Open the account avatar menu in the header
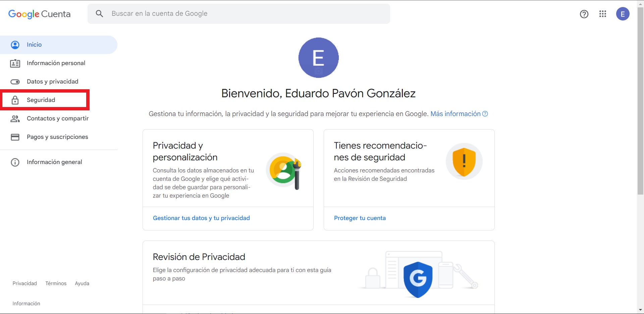Image resolution: width=644 pixels, height=314 pixels. point(623,14)
